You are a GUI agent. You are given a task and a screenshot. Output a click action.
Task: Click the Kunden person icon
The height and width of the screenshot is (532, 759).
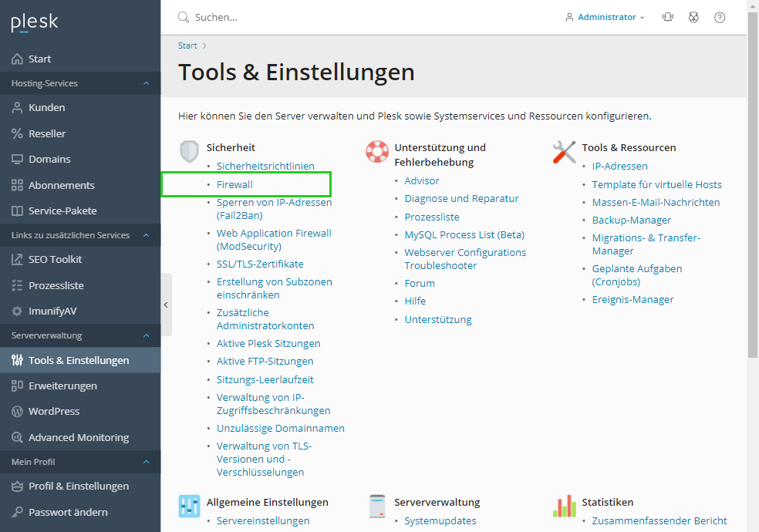click(x=17, y=107)
